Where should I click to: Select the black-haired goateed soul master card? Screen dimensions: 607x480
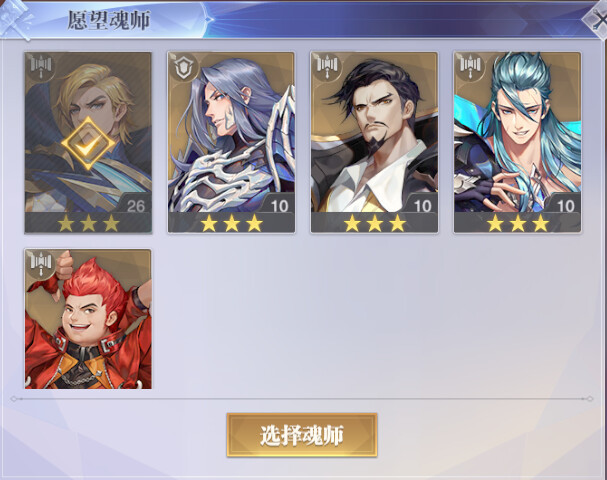(x=374, y=143)
